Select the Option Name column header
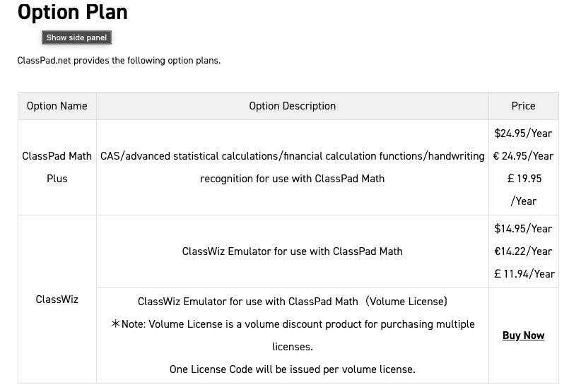Viewport: 581px width, 392px height. (57, 106)
